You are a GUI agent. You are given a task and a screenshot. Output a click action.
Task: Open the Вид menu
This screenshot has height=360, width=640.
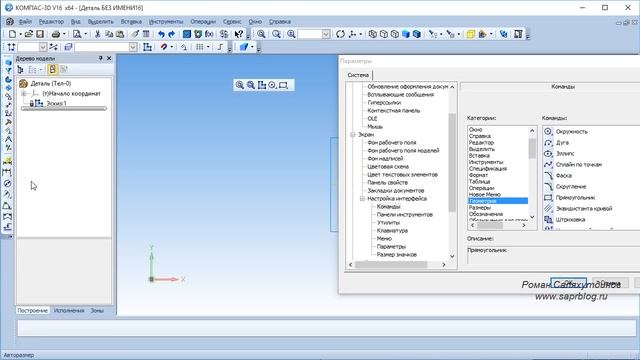click(76, 22)
